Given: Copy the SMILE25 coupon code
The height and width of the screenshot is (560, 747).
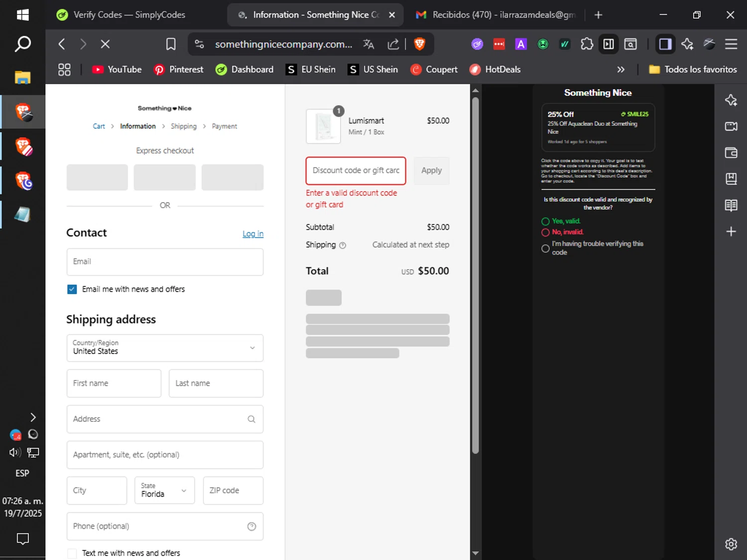Looking at the screenshot, I should [x=634, y=114].
